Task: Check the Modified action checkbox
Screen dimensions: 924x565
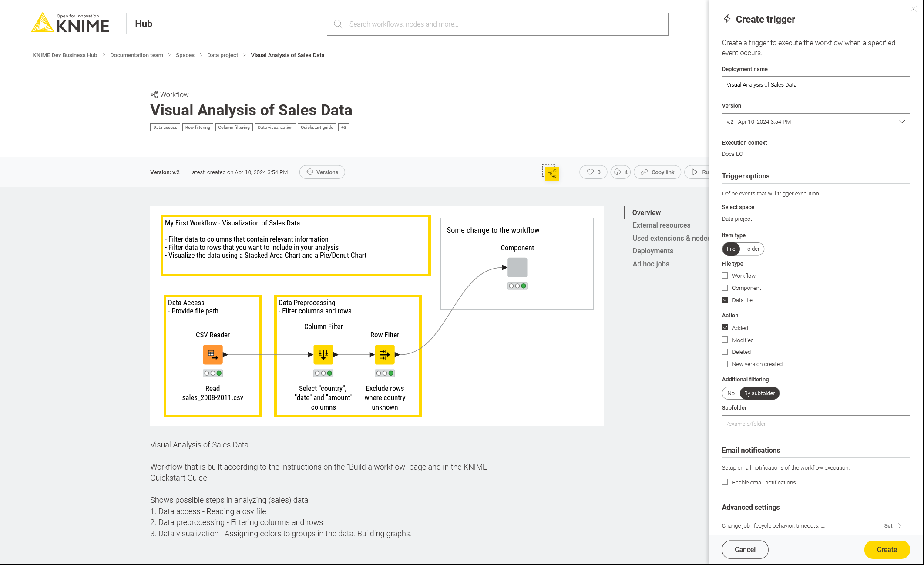Action: [x=725, y=340]
